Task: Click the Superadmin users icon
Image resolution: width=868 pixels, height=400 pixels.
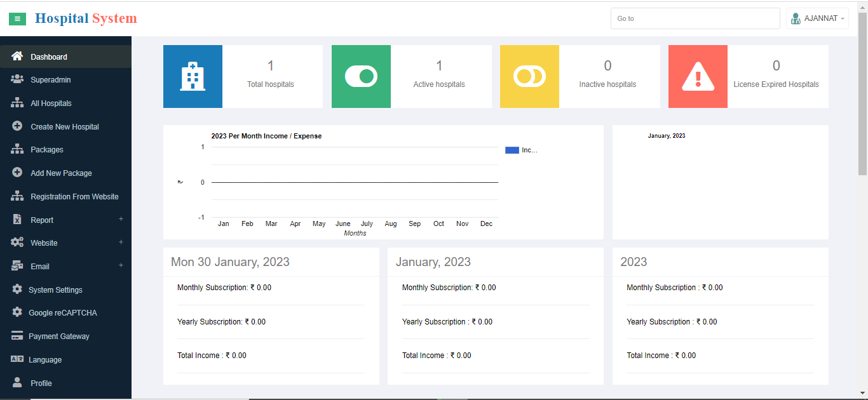Action: 17,80
